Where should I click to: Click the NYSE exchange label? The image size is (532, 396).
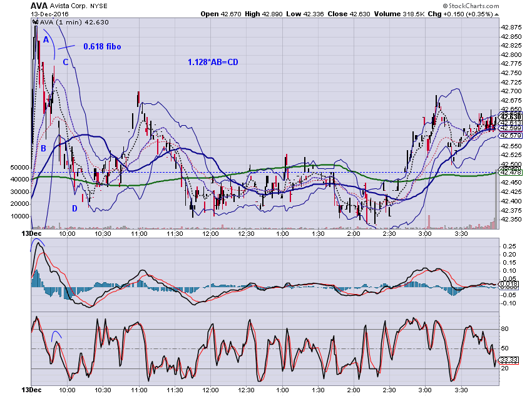click(x=99, y=6)
